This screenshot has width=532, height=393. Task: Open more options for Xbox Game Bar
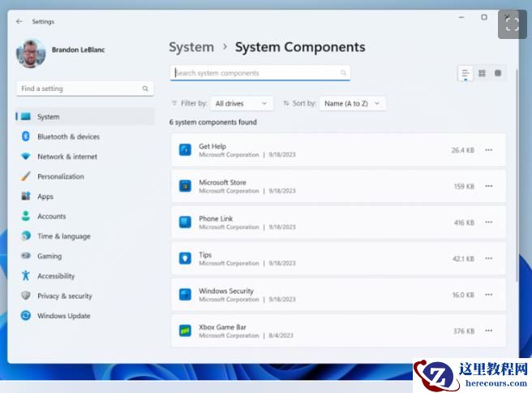click(488, 330)
